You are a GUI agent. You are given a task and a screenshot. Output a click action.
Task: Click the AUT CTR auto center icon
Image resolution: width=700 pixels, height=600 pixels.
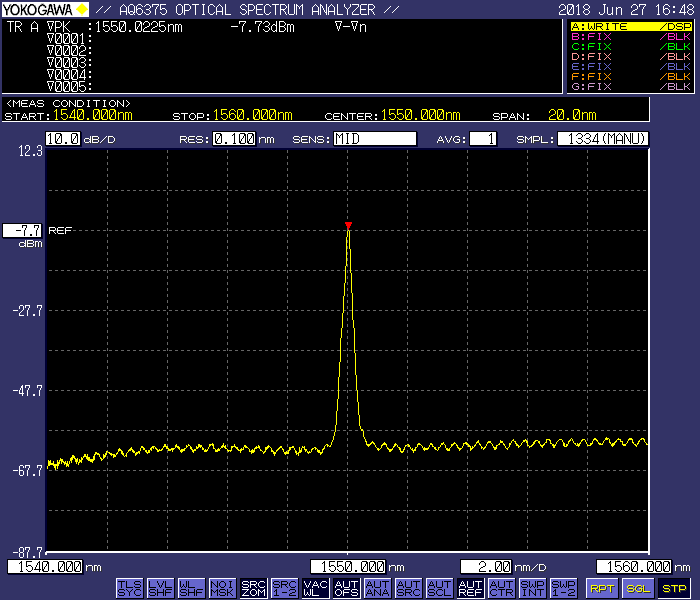[x=502, y=588]
